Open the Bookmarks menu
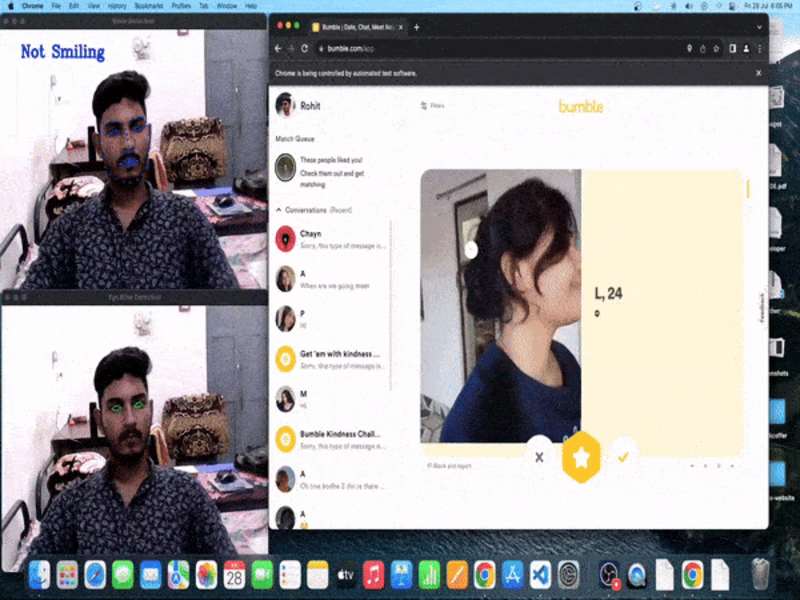 click(149, 6)
